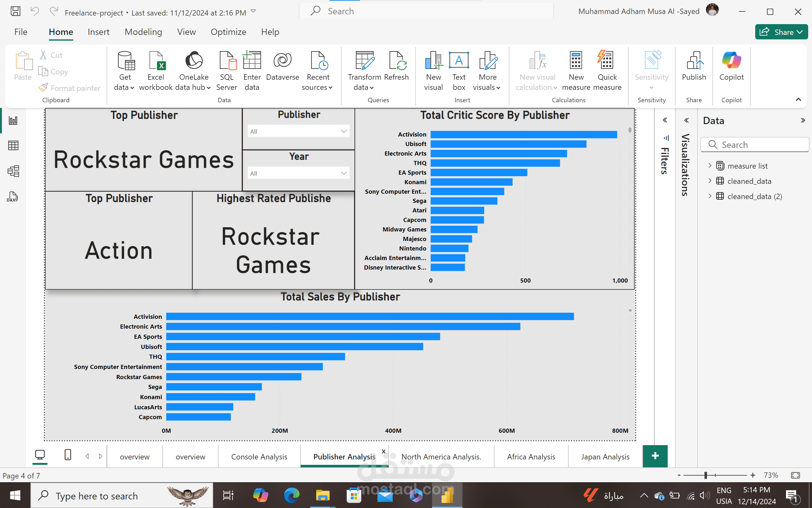Click the Undo arrow
The image size is (812, 508).
tap(35, 11)
